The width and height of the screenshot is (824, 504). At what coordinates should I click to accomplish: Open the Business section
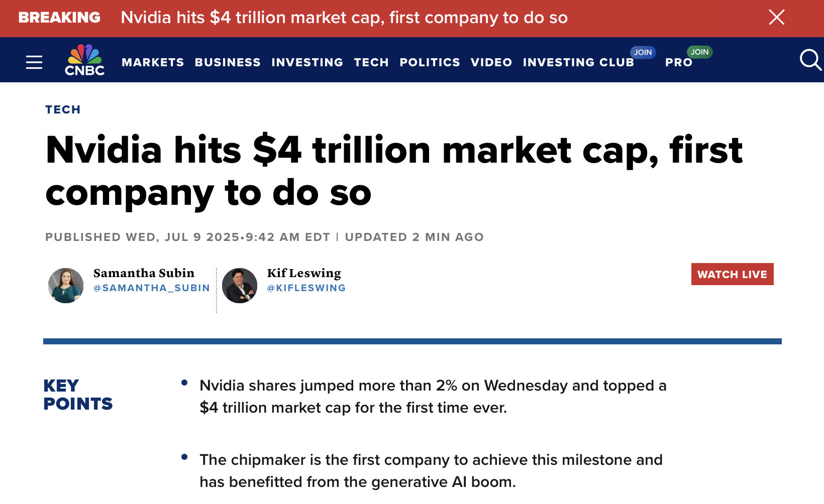tap(228, 62)
